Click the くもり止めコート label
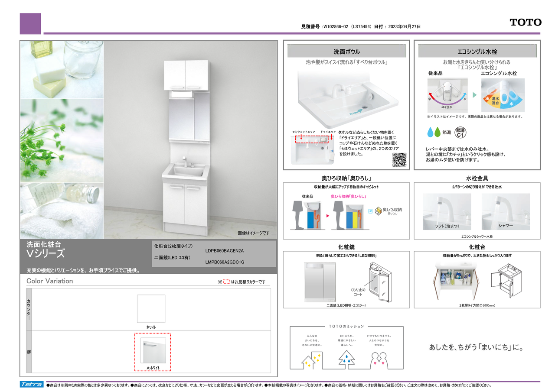555x392 pixels. click(x=358, y=292)
